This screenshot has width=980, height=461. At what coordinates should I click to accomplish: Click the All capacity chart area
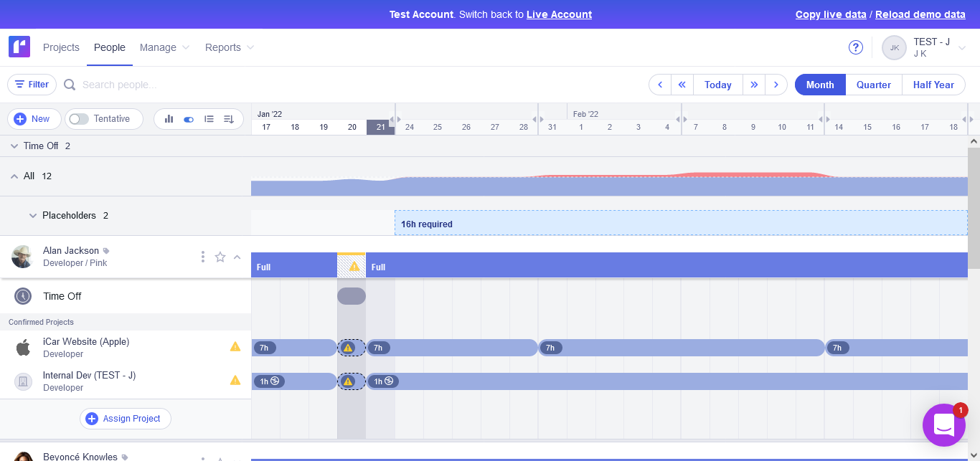609,185
